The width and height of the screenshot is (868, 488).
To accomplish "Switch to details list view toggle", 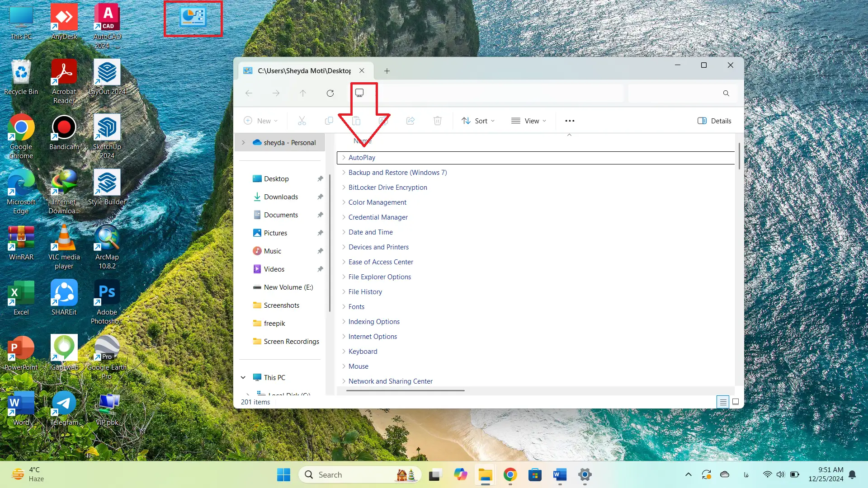I will pyautogui.click(x=723, y=402).
